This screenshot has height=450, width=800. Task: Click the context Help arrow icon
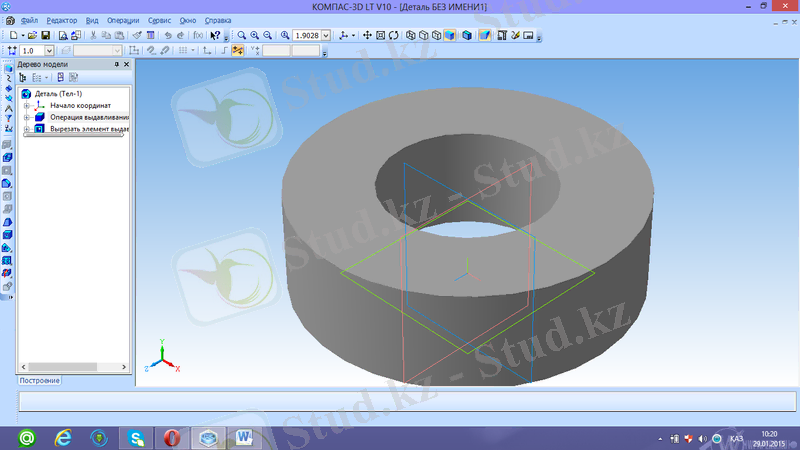[216, 35]
